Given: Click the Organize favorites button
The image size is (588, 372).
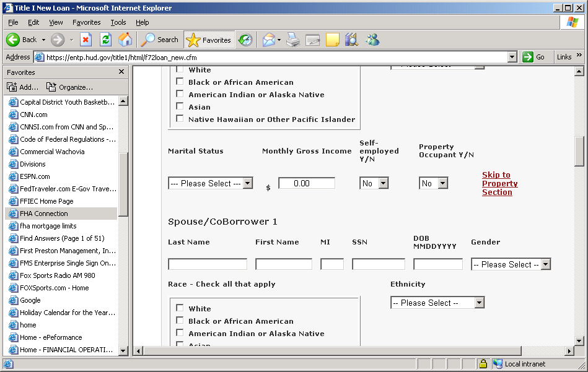Looking at the screenshot, I should pyautogui.click(x=70, y=87).
